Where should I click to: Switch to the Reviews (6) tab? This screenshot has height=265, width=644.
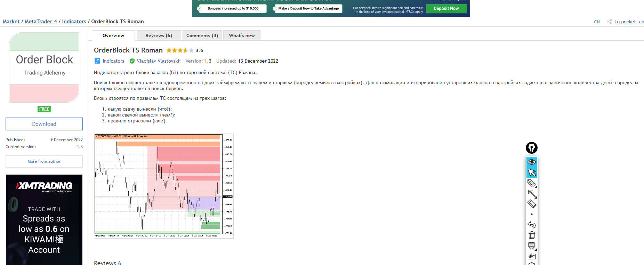tap(159, 35)
